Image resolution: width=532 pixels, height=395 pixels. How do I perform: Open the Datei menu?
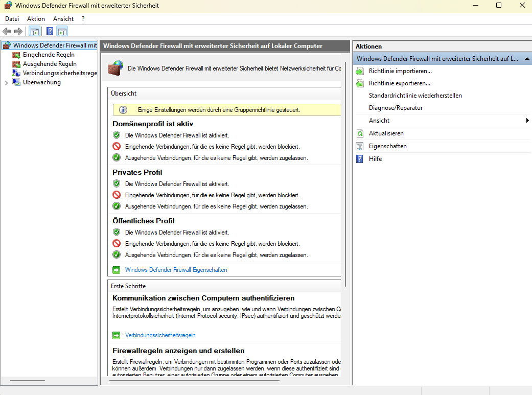pyautogui.click(x=12, y=19)
